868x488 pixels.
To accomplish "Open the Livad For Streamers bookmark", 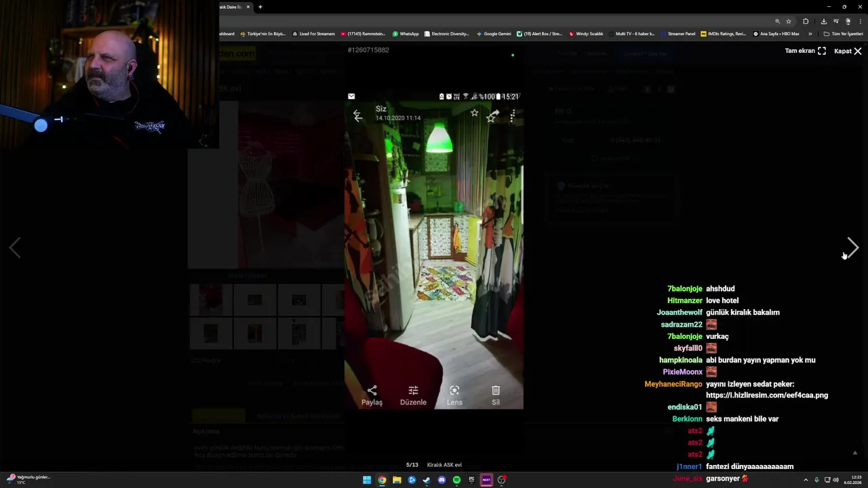I will click(313, 34).
